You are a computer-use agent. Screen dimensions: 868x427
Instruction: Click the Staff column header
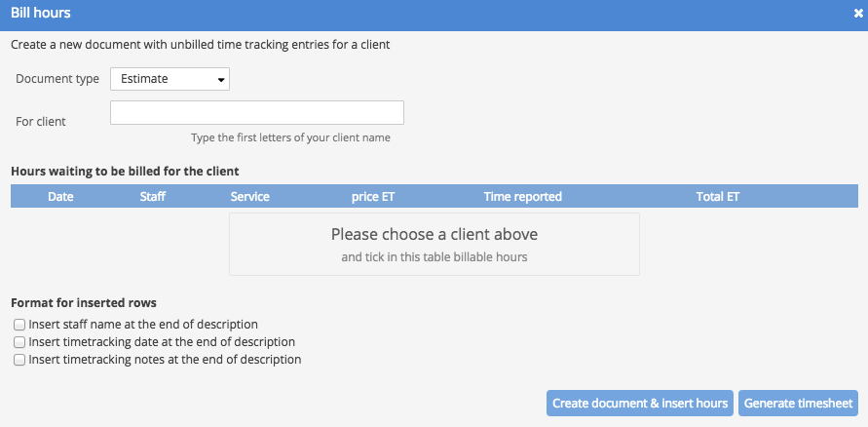(x=153, y=197)
